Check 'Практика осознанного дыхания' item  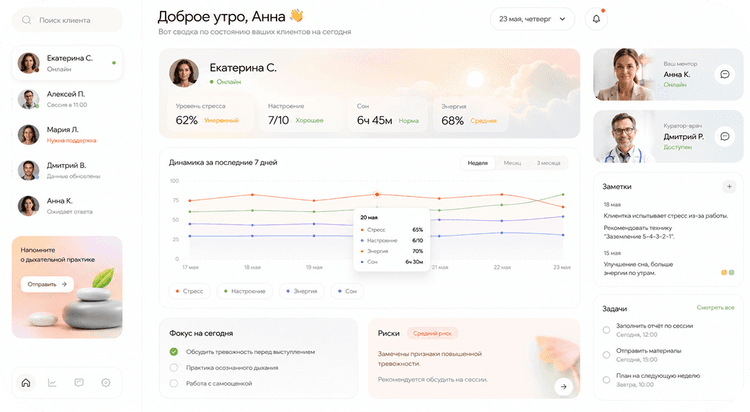click(x=174, y=367)
